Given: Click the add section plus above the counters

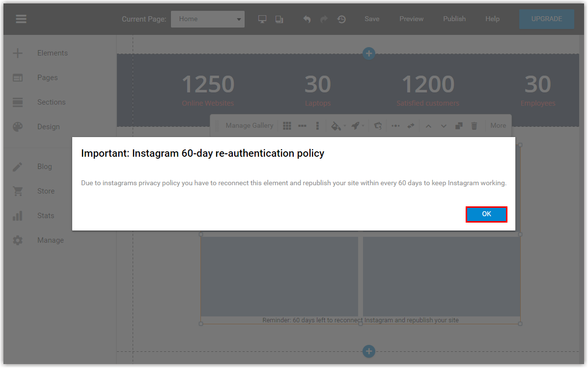Looking at the screenshot, I should (x=369, y=53).
